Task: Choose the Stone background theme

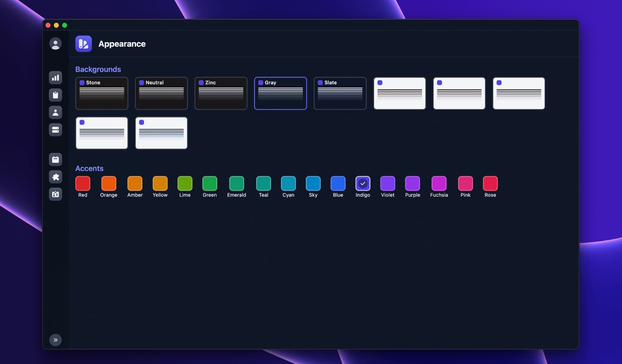Action: (102, 93)
